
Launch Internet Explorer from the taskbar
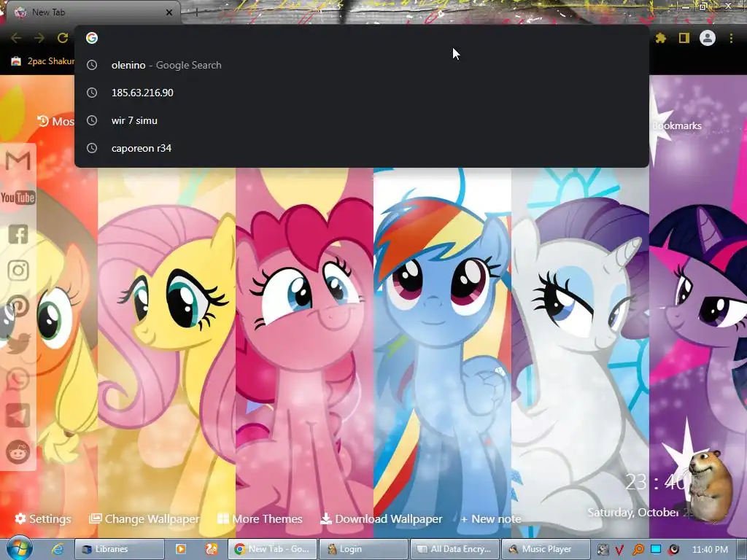(58, 549)
